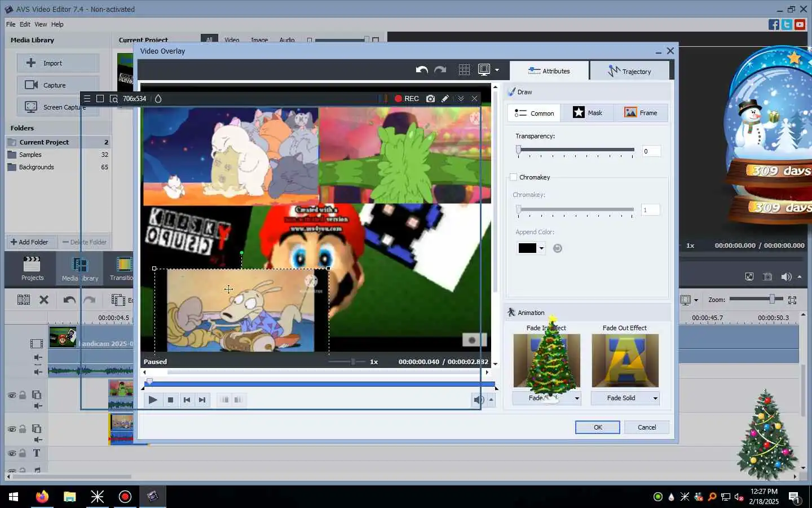This screenshot has width=812, height=508.
Task: Jump to previous frame in overlay preview
Action: [187, 400]
